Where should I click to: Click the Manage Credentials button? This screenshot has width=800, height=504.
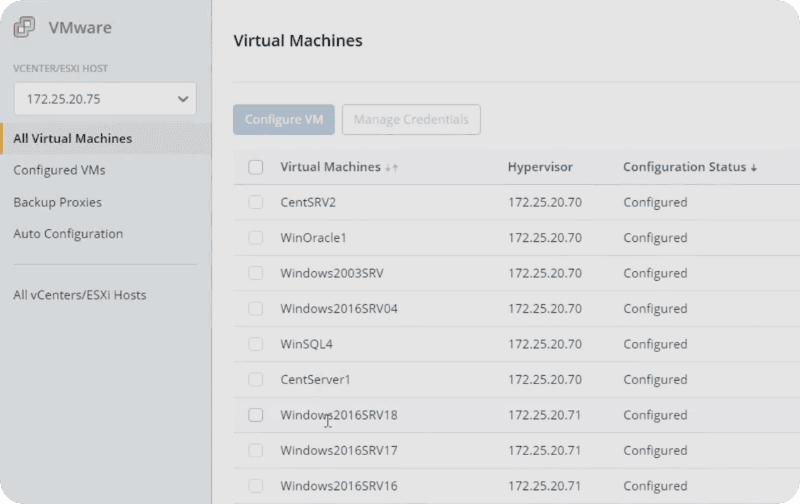[411, 120]
